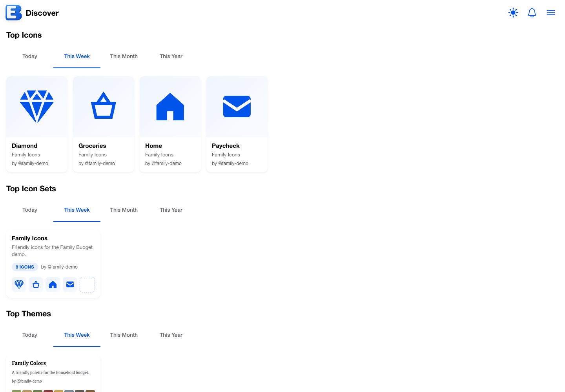Select This Week tab under Top Icon Sets
The width and height of the screenshot is (565, 392).
77,210
